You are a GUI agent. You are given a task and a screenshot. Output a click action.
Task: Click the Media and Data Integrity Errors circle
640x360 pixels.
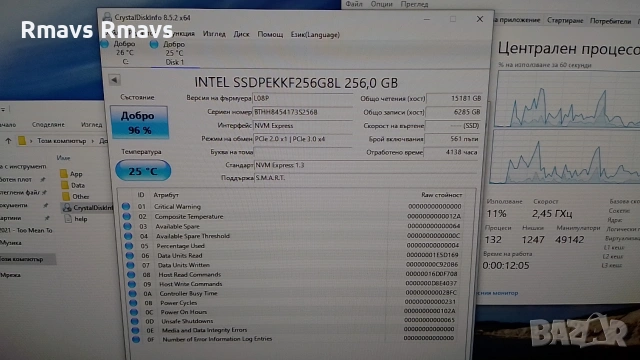click(135, 330)
